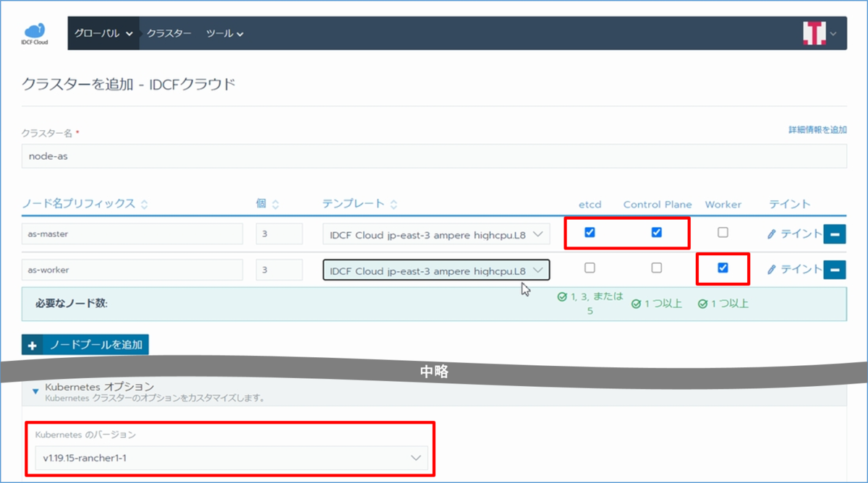Click the etcd column header
The height and width of the screenshot is (483, 868).
tap(590, 205)
